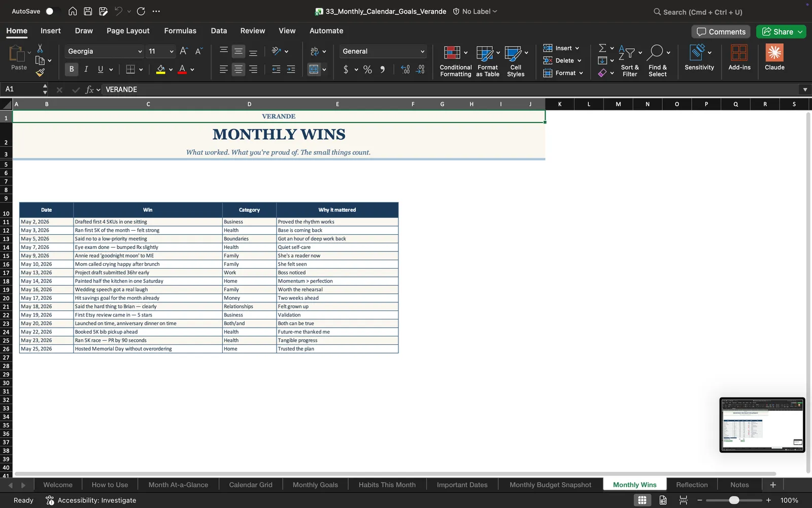Toggle underline formatting

[100, 69]
